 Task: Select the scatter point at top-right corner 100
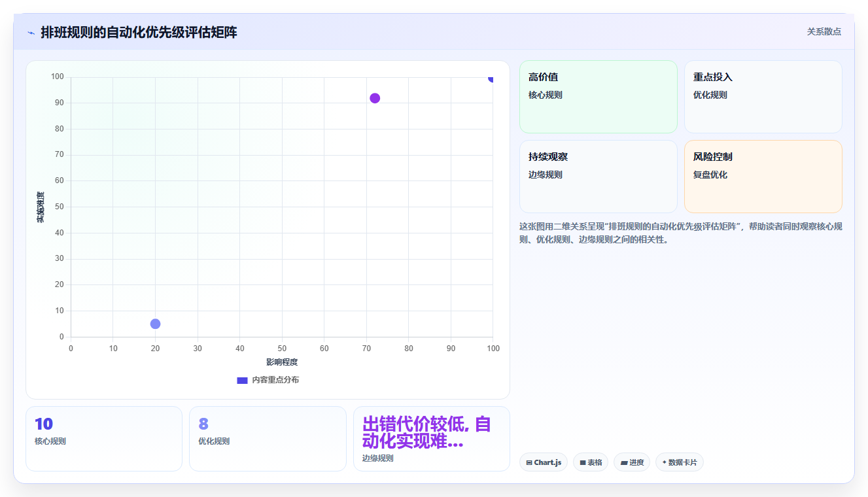(x=492, y=78)
